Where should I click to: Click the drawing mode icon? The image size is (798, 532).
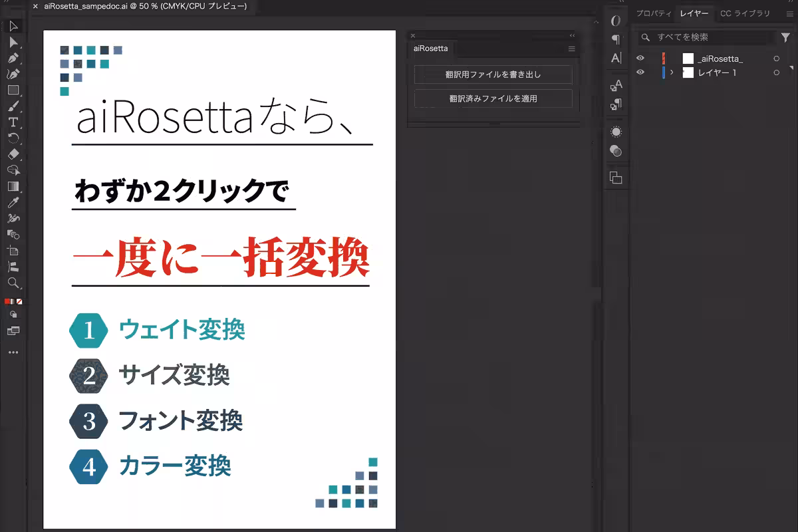click(13, 315)
